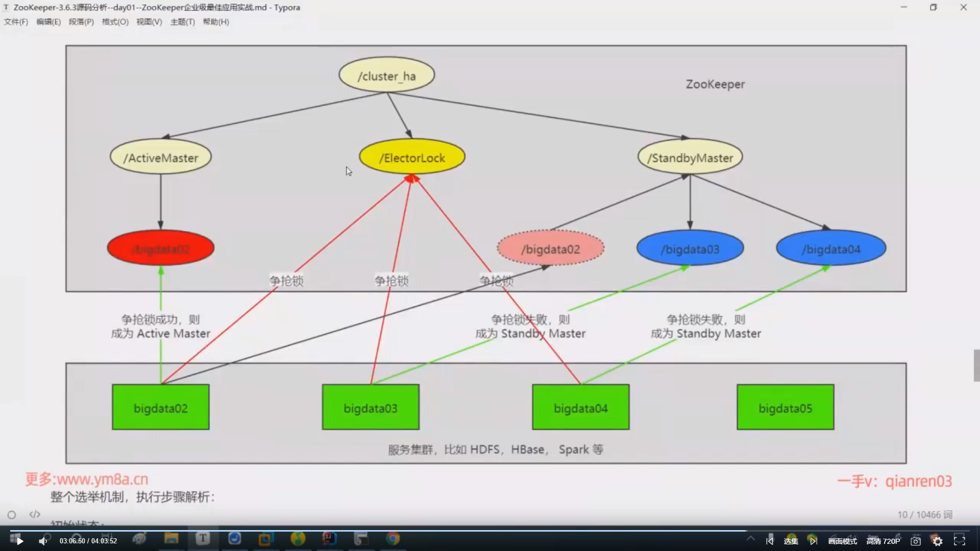Click the Chrome icon in taskbar
Screen dimensions: 980x551
[393, 538]
